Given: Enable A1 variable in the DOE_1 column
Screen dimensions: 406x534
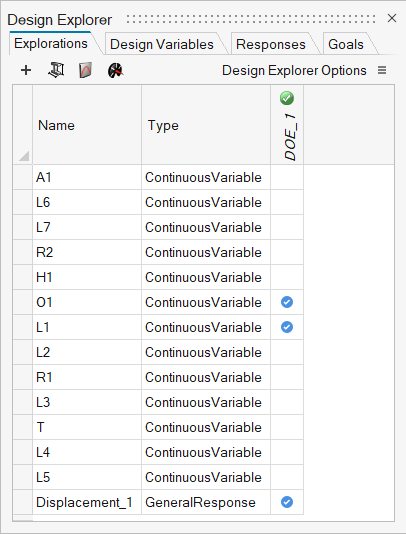Looking at the screenshot, I should [287, 177].
